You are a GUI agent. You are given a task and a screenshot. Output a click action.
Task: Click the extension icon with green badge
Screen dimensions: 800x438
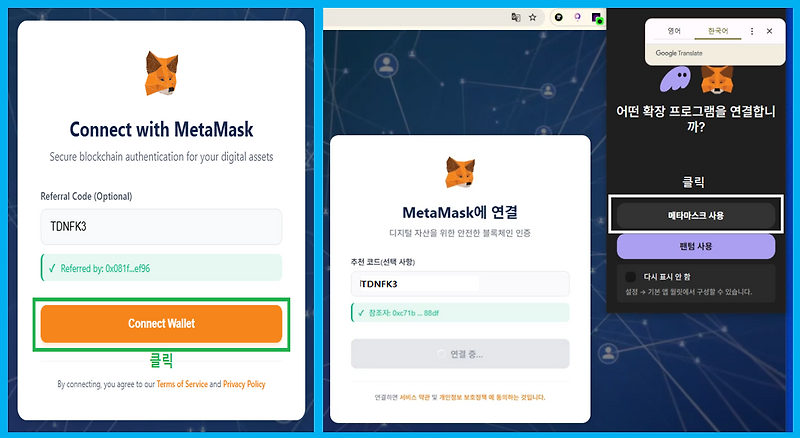pyautogui.click(x=596, y=18)
